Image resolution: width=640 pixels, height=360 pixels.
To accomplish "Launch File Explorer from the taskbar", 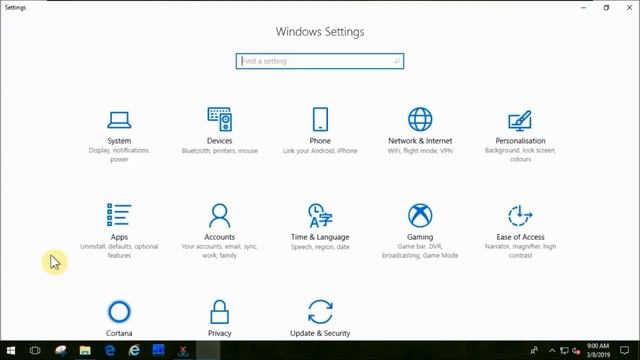I will [x=85, y=350].
